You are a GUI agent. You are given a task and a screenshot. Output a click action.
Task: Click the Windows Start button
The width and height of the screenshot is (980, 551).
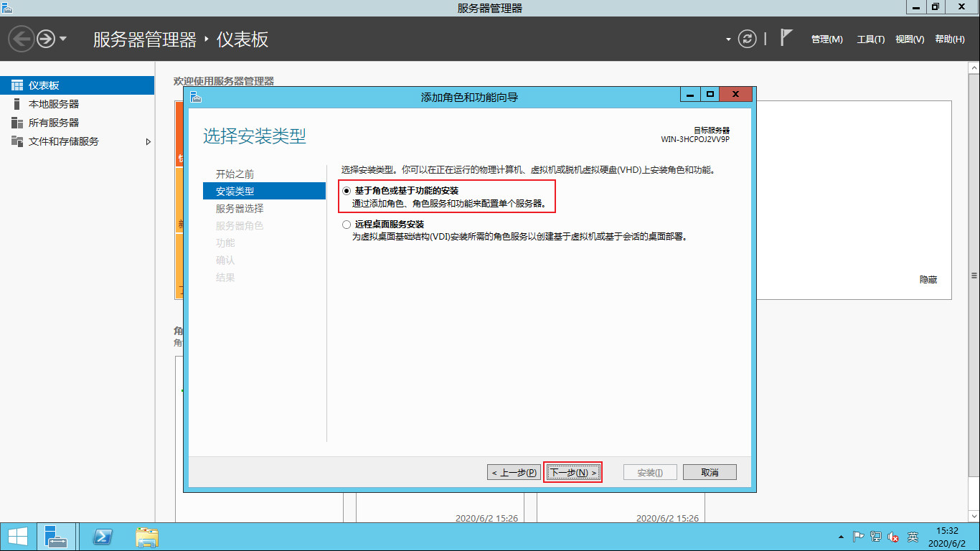click(x=14, y=536)
